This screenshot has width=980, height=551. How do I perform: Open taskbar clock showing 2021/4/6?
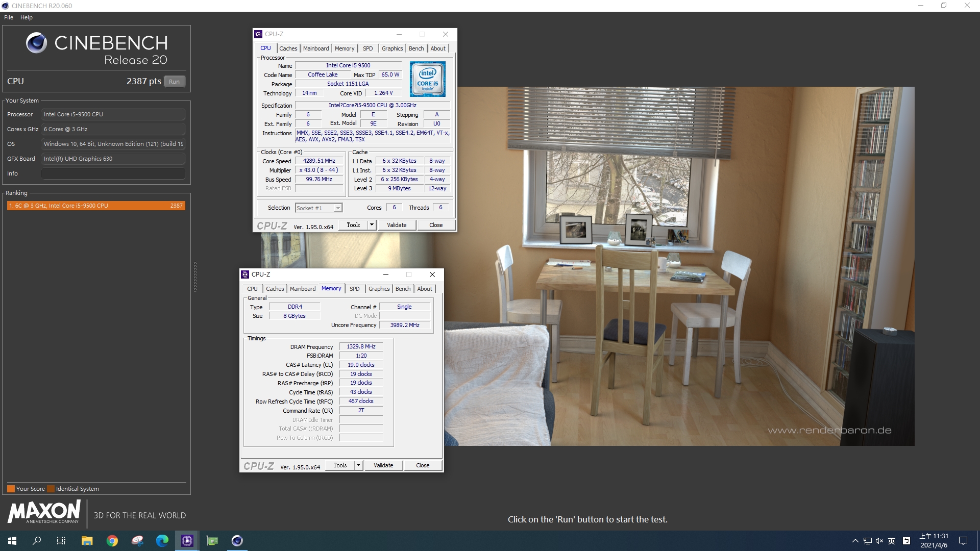coord(934,541)
